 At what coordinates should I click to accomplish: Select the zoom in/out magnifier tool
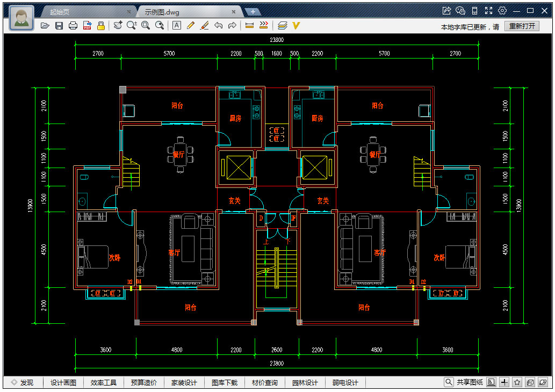coord(132,25)
